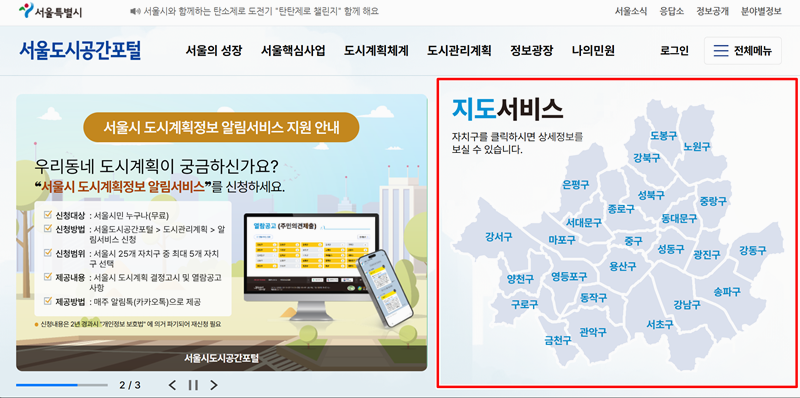The height and width of the screenshot is (398, 800).
Task: Click the banner slideshow progress bar
Action: tap(62, 385)
